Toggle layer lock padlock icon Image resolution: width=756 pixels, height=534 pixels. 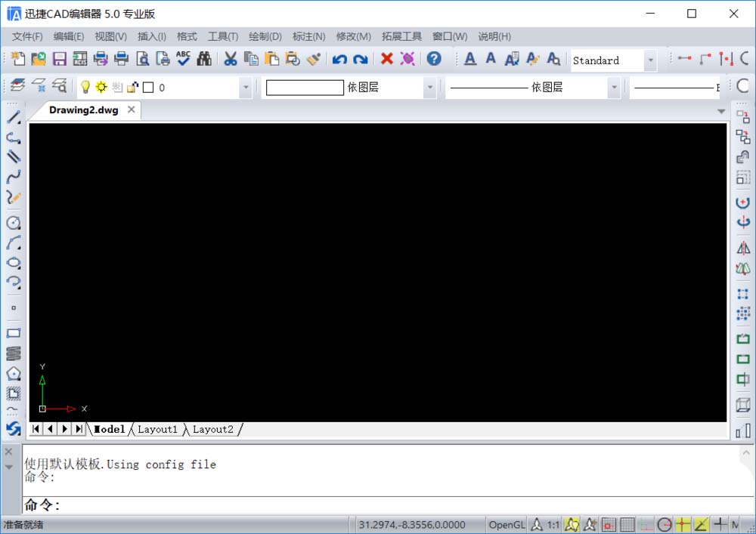[132, 87]
